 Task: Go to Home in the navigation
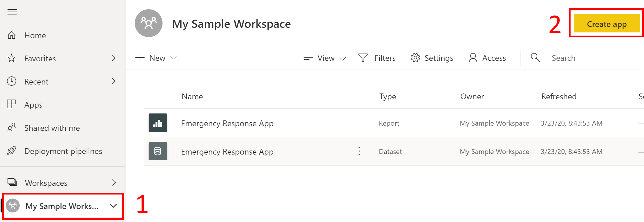click(35, 35)
